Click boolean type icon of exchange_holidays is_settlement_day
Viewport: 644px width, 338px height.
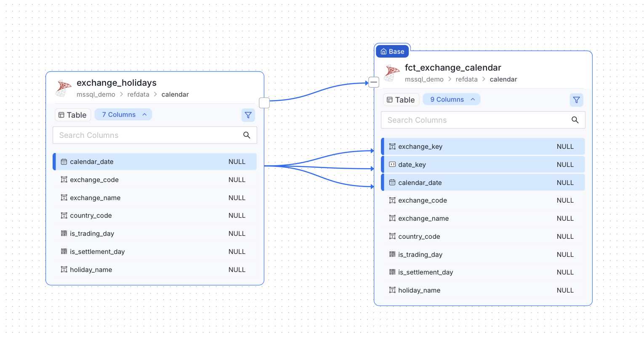[64, 251]
